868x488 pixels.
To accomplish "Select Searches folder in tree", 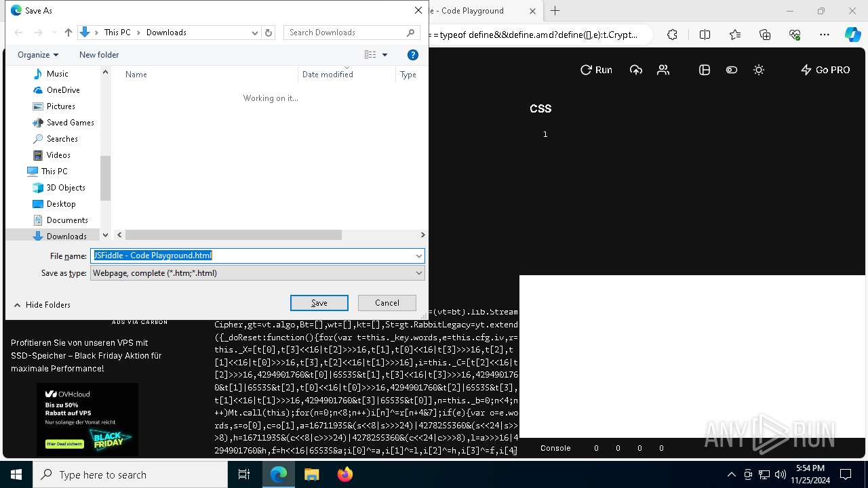I will pyautogui.click(x=62, y=139).
